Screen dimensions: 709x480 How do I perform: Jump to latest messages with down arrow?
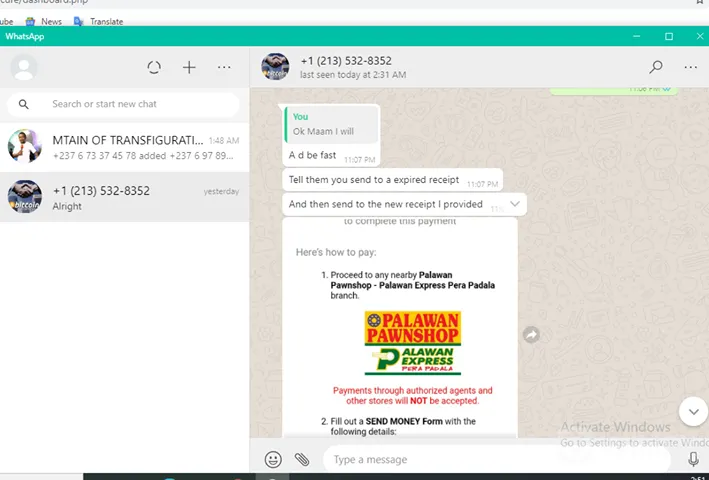693,411
